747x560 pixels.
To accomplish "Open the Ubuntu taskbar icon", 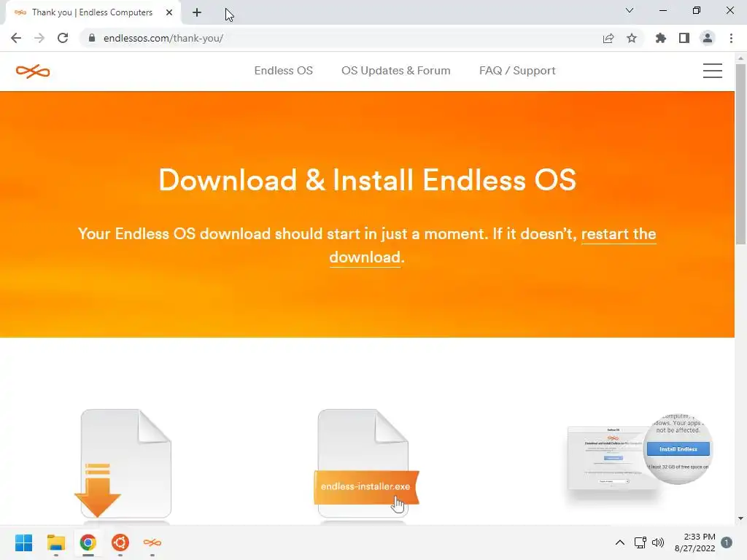I will [120, 542].
